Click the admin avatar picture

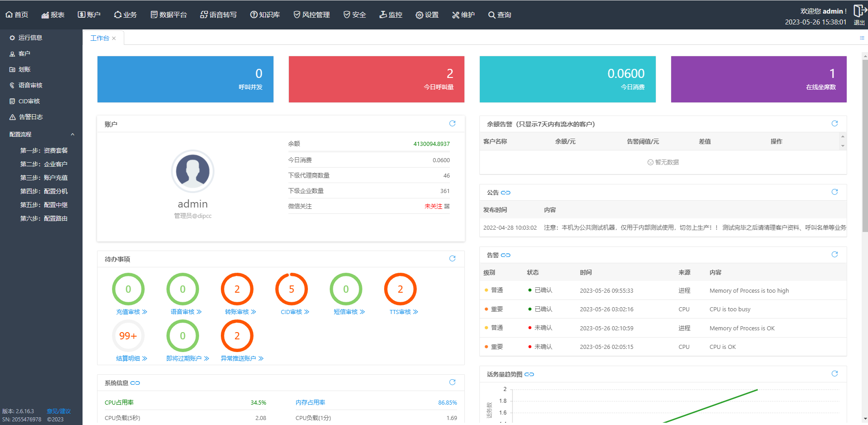point(193,171)
